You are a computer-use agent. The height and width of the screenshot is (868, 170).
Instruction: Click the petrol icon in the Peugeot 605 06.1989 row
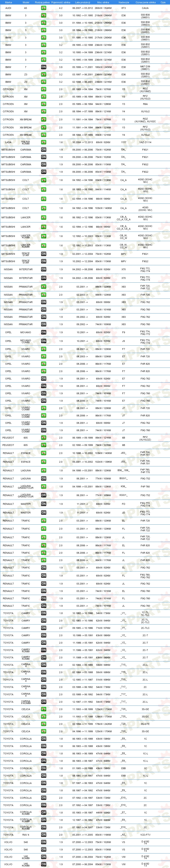(43, 438)
